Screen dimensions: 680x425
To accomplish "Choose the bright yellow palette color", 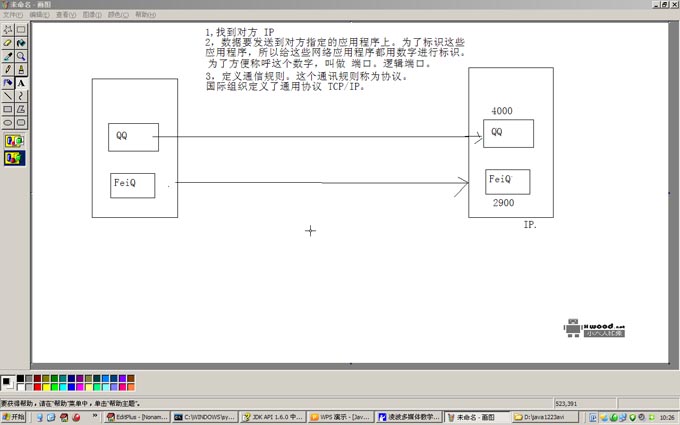I will tap(46, 387).
